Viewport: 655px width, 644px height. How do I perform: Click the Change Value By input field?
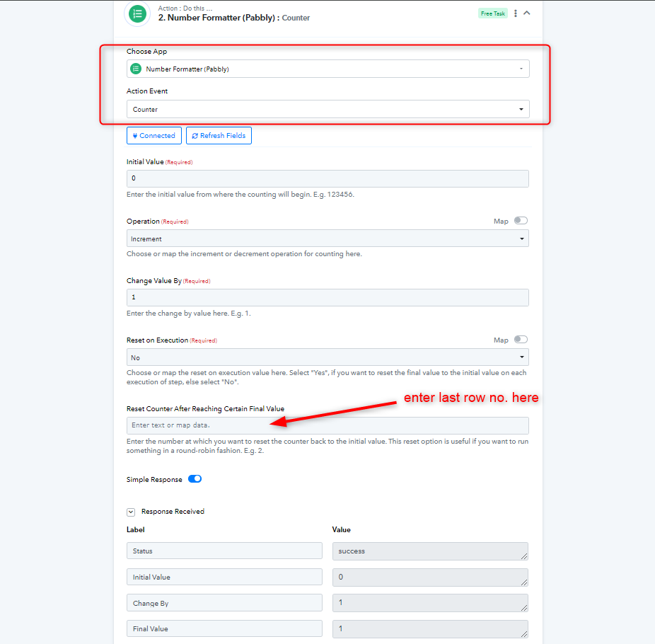(327, 297)
